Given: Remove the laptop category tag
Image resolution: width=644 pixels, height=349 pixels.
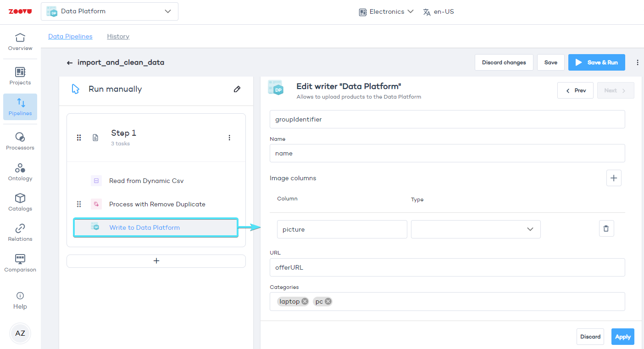Looking at the screenshot, I should coord(305,301).
